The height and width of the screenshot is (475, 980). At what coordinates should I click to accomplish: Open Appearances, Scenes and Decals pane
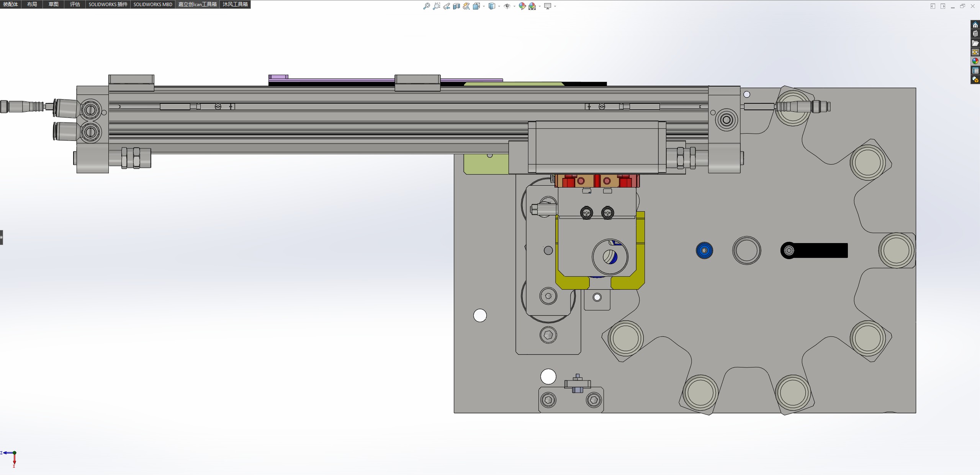click(975, 61)
